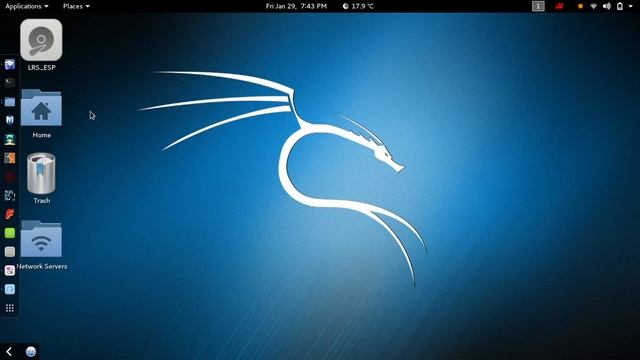640x360 pixels.
Task: Click the back arrow at bottom left
Action: [9, 351]
